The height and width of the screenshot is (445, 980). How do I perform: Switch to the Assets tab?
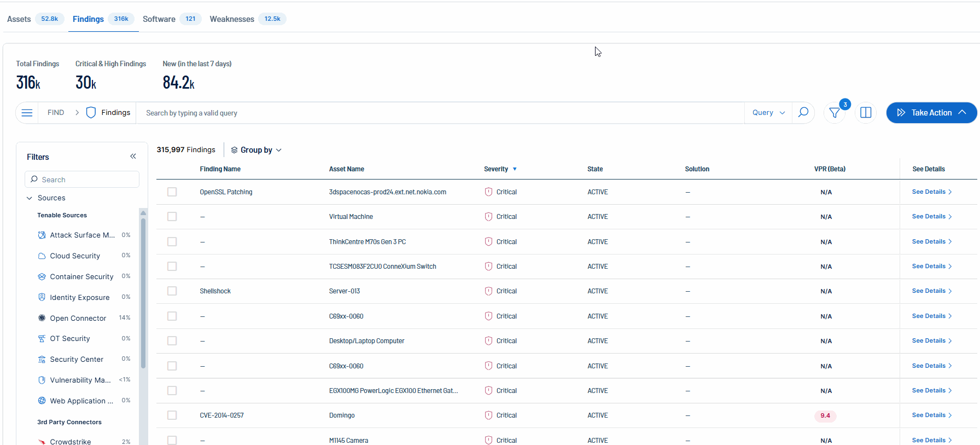19,19
